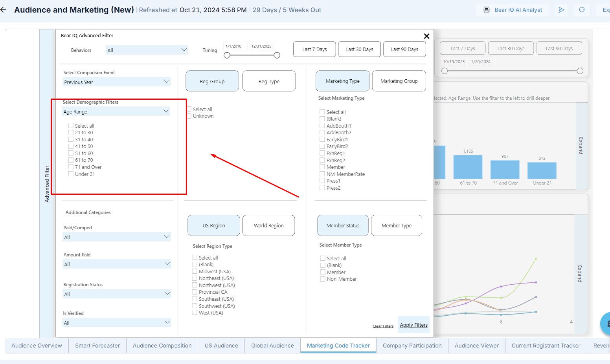Expand the lower line chart panel
The height and width of the screenshot is (364, 610).
tap(580, 274)
